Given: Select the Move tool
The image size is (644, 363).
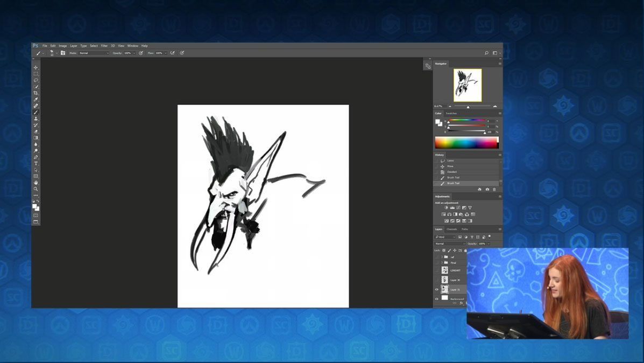Looking at the screenshot, I should [x=36, y=67].
